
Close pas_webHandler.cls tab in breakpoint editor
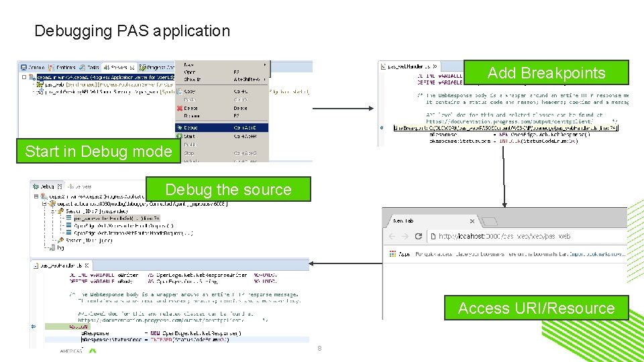pyautogui.click(x=435, y=66)
